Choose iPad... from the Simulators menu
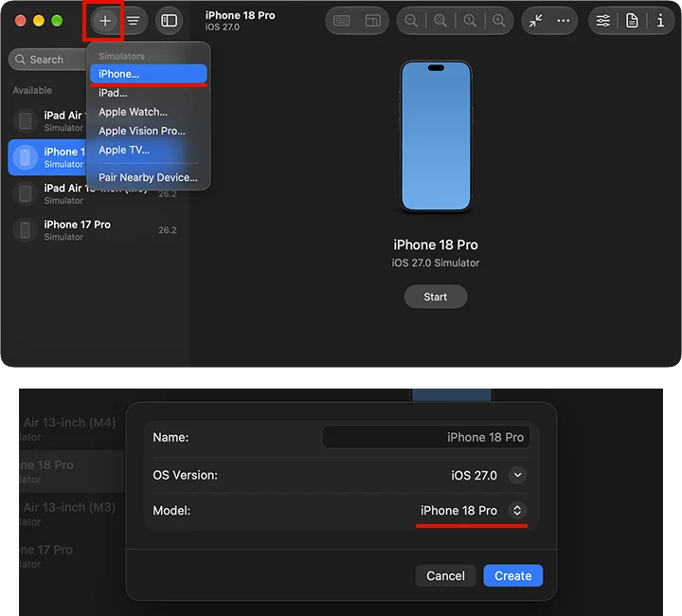This screenshot has width=682, height=616. pyautogui.click(x=149, y=93)
